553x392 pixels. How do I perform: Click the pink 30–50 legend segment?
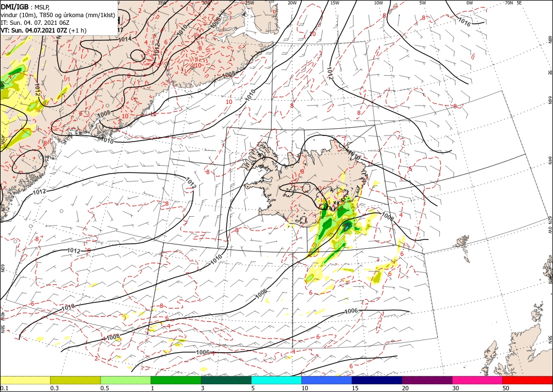pyautogui.click(x=478, y=380)
